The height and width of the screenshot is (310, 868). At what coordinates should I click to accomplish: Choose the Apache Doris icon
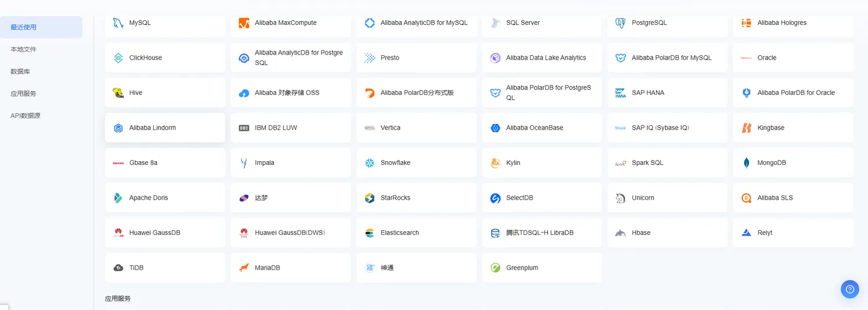click(x=118, y=198)
